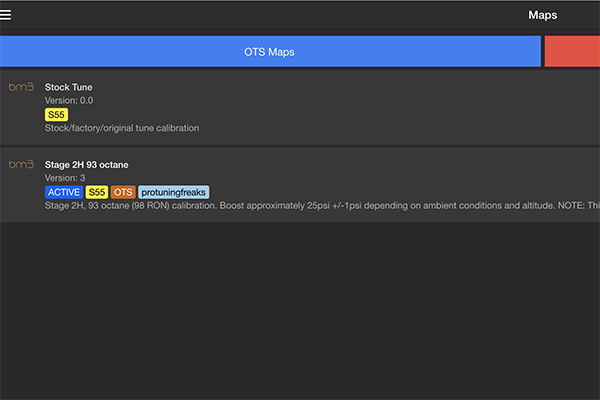Screen dimensions: 600x400
Task: Switch to the OTS Maps tab
Action: coord(270,51)
